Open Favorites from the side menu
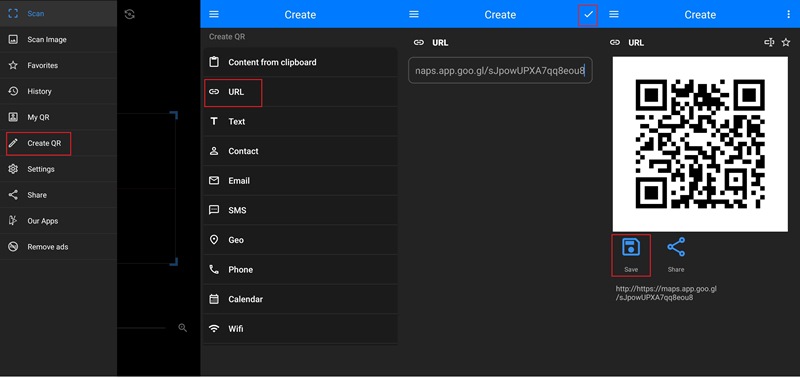800x378 pixels. click(58, 65)
